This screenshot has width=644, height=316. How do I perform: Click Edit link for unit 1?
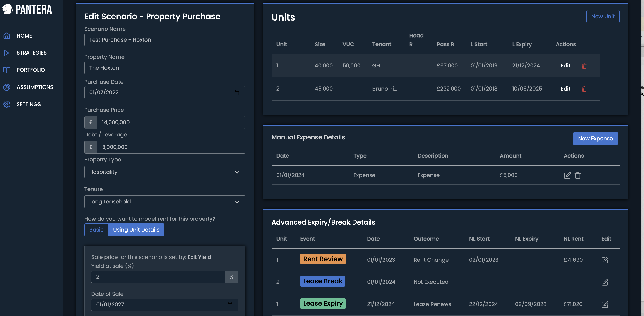point(565,65)
